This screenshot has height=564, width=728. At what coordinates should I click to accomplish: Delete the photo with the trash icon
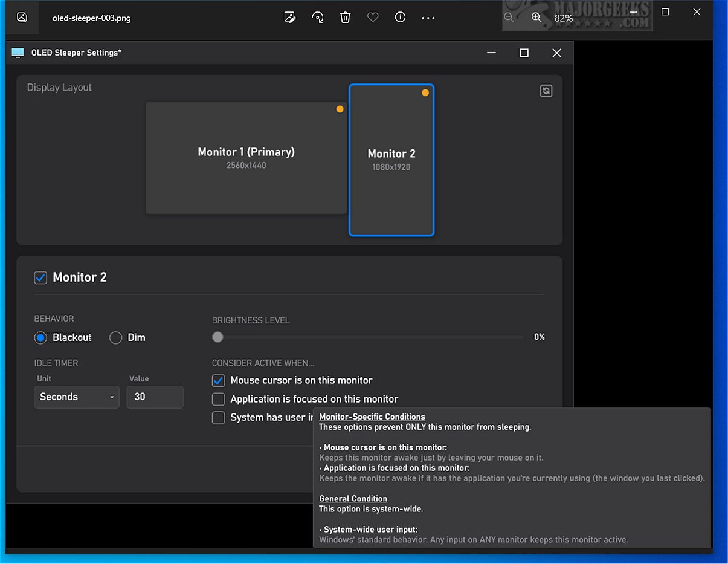(345, 18)
